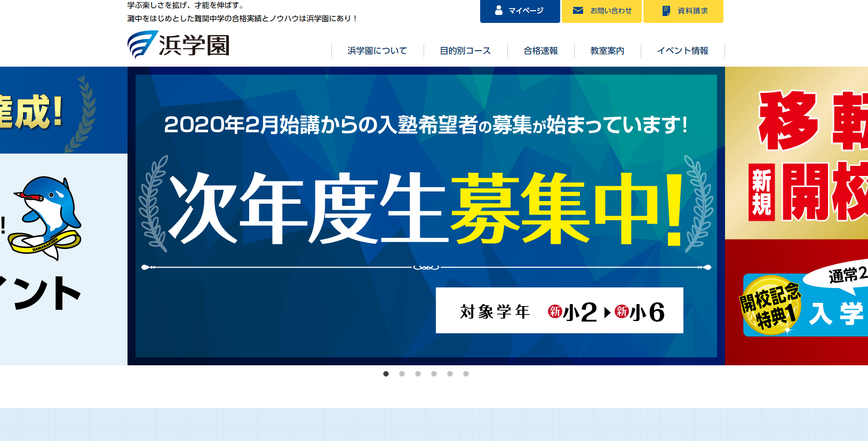Click the envelope icon beside お問い合わせ
Viewport: 868px width, 441px height.
[578, 11]
